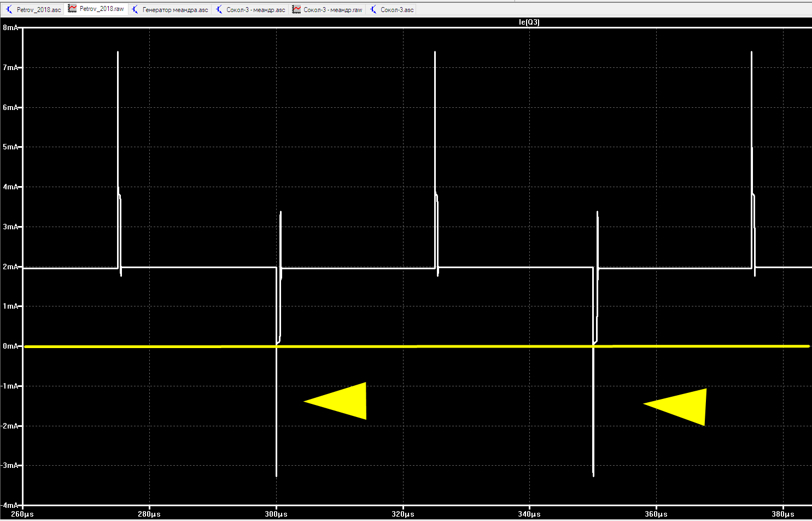Screen dimensions: 812x521
Task: Click the 260µs time axis label
Action: [22, 514]
